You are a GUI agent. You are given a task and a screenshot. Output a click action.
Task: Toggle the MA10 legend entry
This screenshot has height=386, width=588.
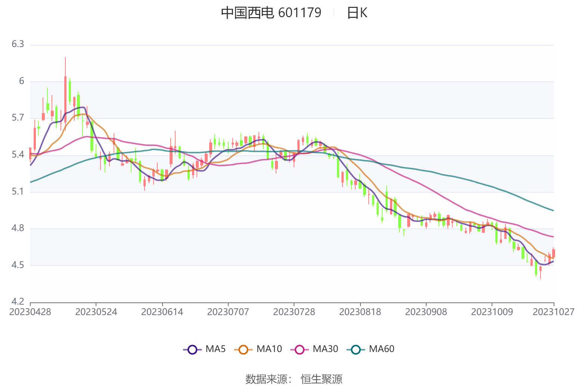click(258, 349)
